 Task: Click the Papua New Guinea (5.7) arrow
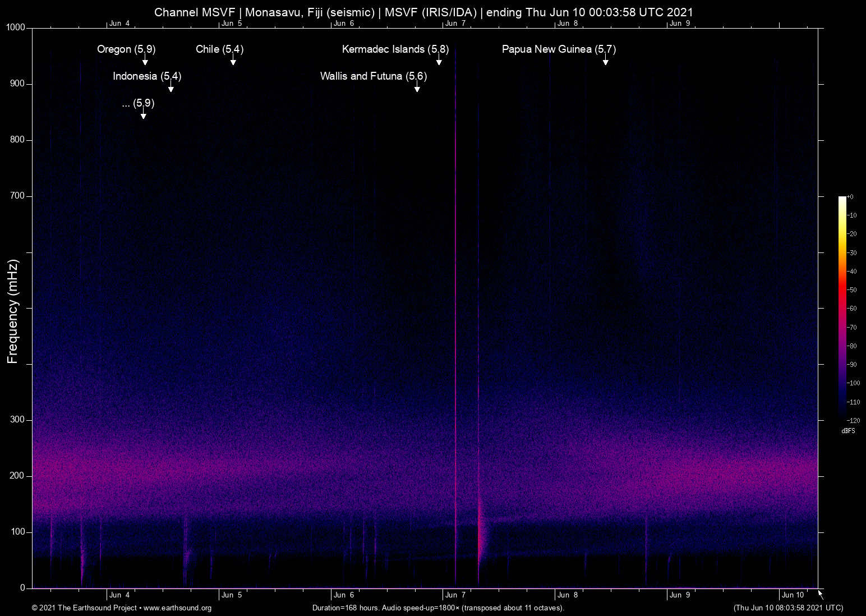point(605,61)
